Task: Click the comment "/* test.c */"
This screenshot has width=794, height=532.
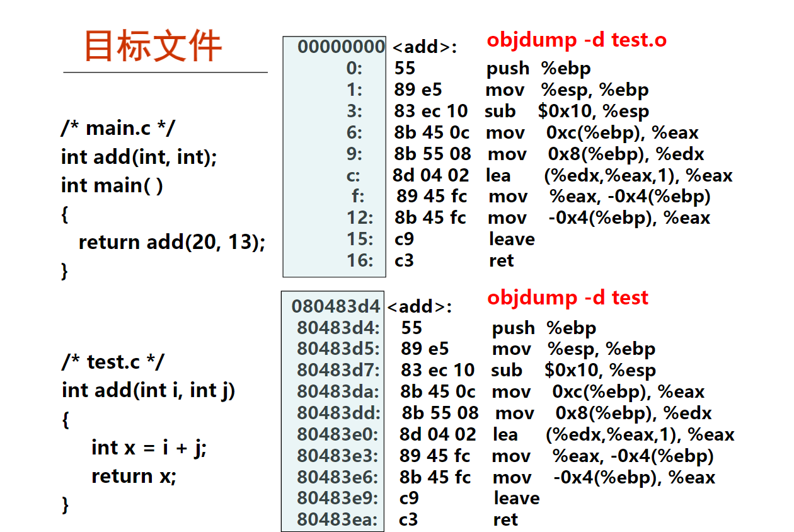Action: [113, 362]
